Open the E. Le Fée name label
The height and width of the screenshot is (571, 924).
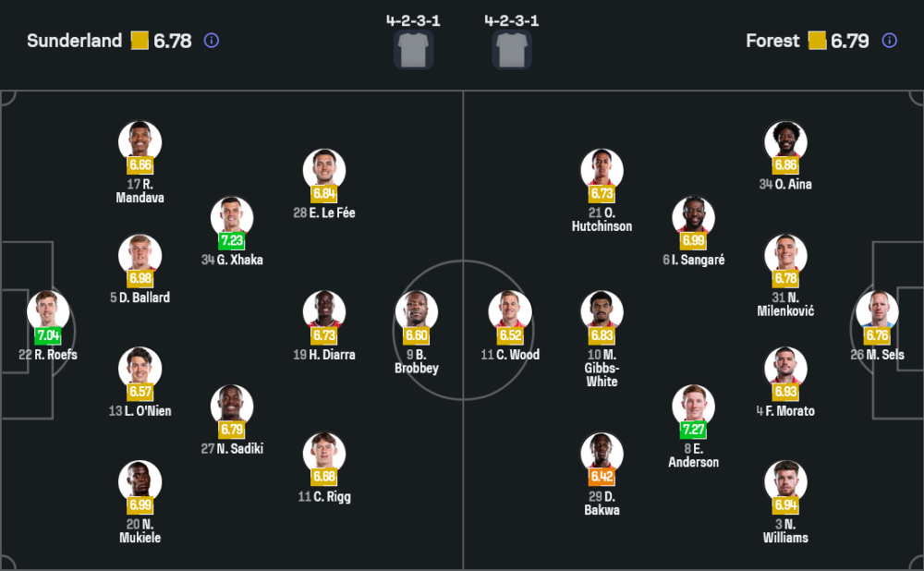tap(324, 213)
